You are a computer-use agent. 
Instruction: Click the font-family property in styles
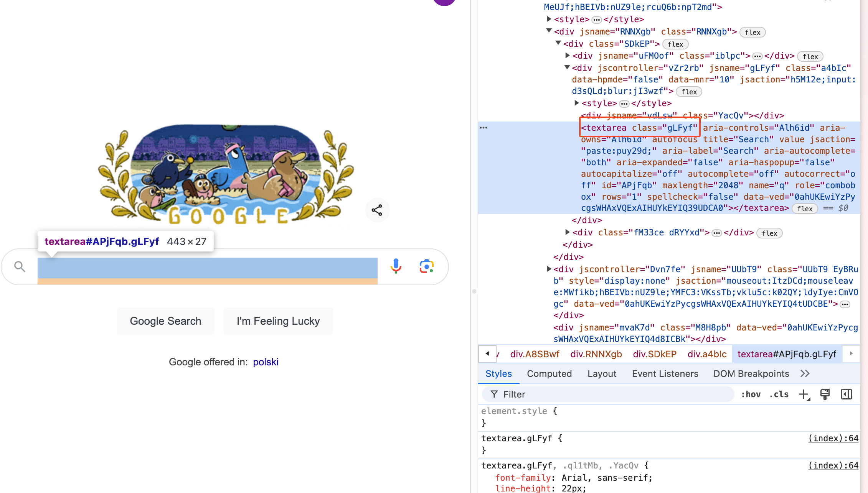[523, 478]
